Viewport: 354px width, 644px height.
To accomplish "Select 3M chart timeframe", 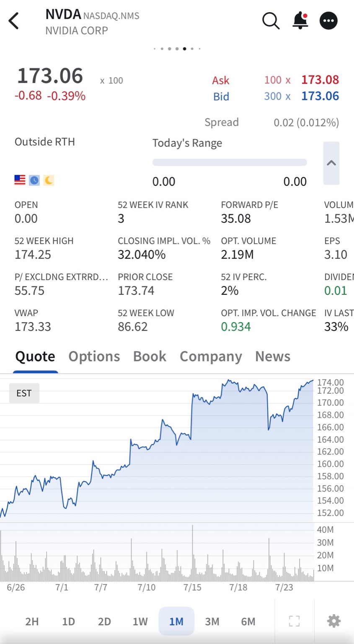I will pyautogui.click(x=212, y=621).
